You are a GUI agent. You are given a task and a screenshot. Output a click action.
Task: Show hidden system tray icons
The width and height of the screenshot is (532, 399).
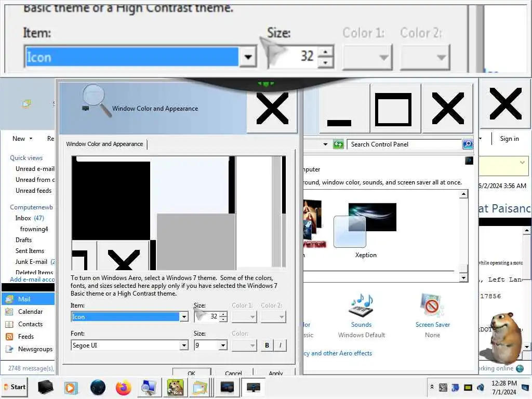pyautogui.click(x=432, y=387)
